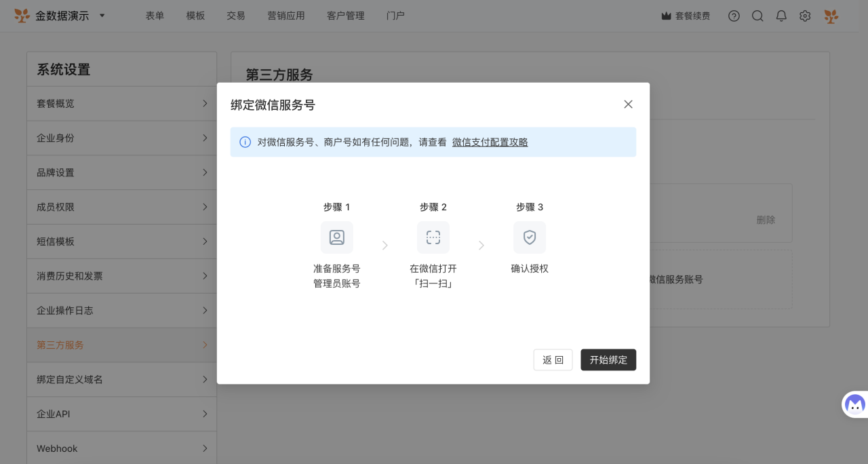Image resolution: width=868 pixels, height=464 pixels.
Task: Open the 交易 menu
Action: pos(236,16)
